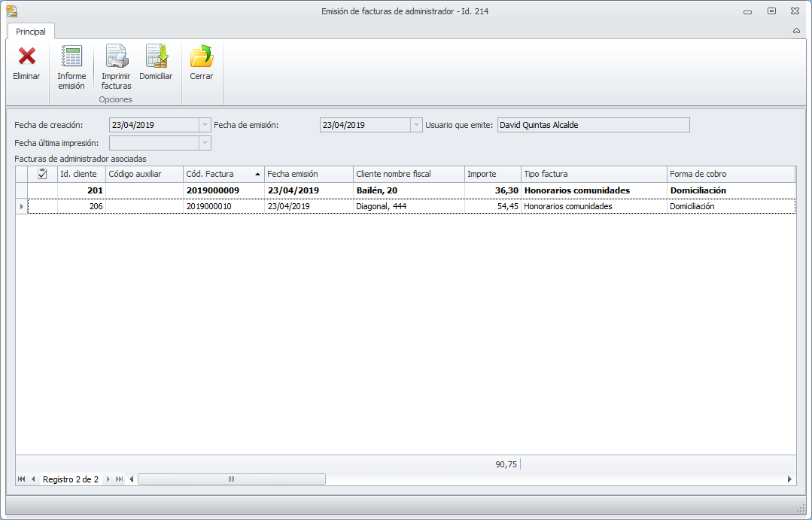Click Domiciliación cell in row 201
This screenshot has height=520, width=812.
tap(731, 190)
